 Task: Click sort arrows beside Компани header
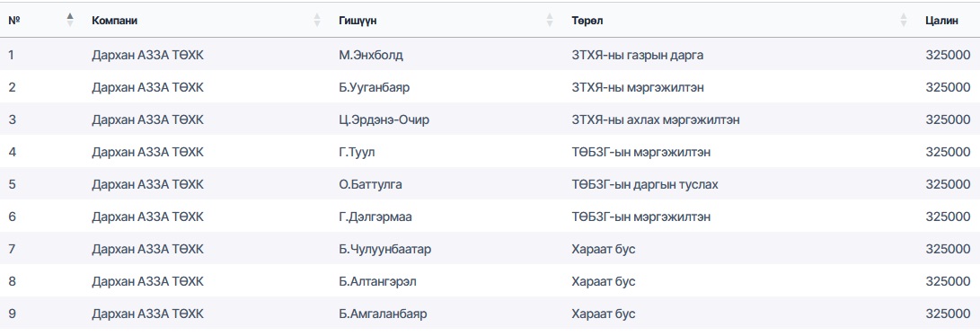point(317,20)
